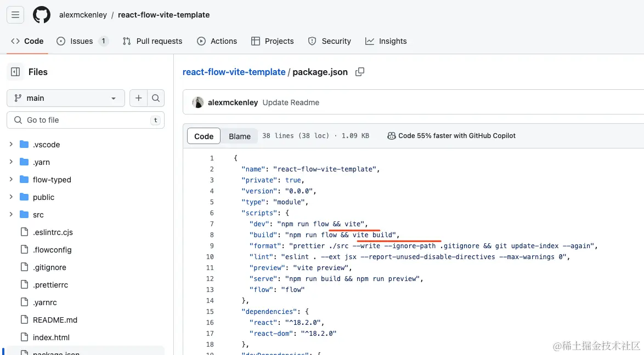Click the "38 lines (38 loc) · 1.09 KB" text
Viewport: 644px width, 355px height.
coord(315,136)
